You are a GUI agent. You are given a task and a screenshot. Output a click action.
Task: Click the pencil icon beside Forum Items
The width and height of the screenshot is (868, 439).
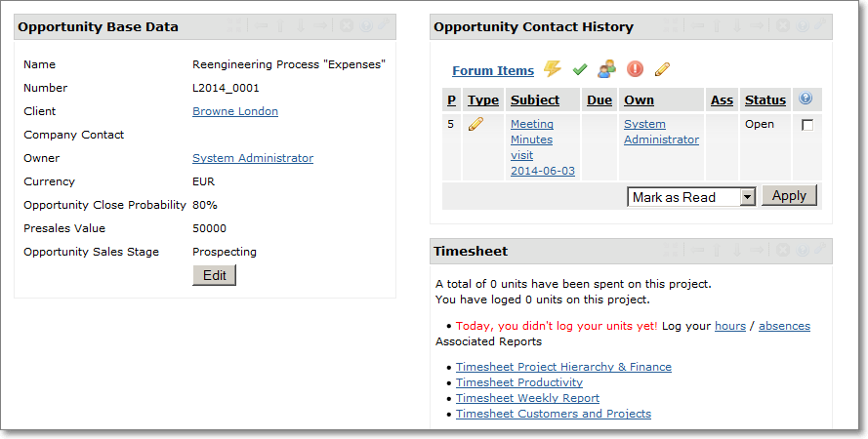click(x=662, y=69)
